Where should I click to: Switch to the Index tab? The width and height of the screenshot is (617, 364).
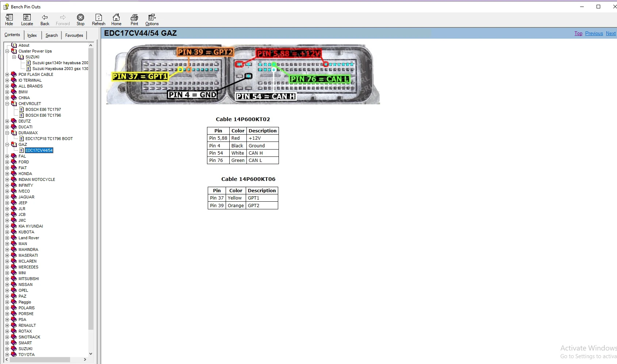pos(32,35)
